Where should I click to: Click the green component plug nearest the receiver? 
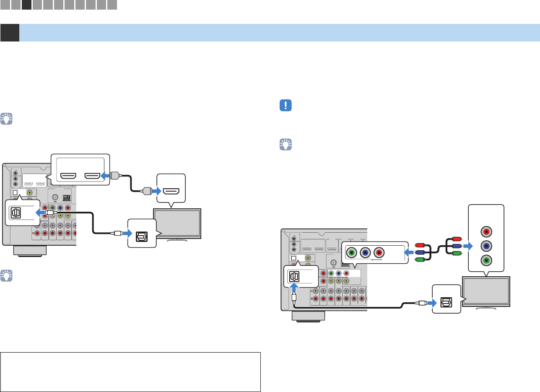421,260
